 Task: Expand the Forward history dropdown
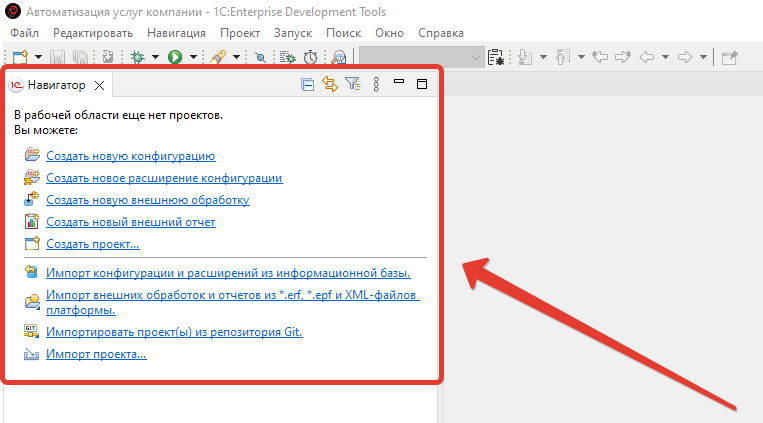704,57
